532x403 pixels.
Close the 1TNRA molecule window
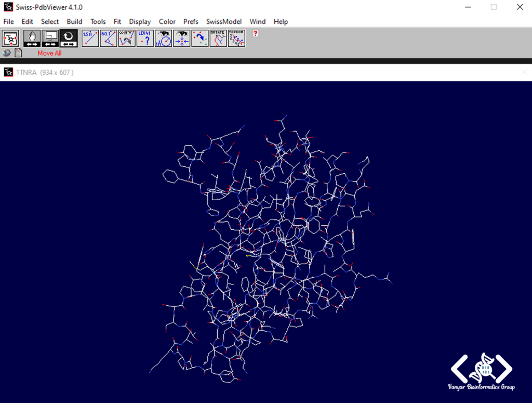524,72
